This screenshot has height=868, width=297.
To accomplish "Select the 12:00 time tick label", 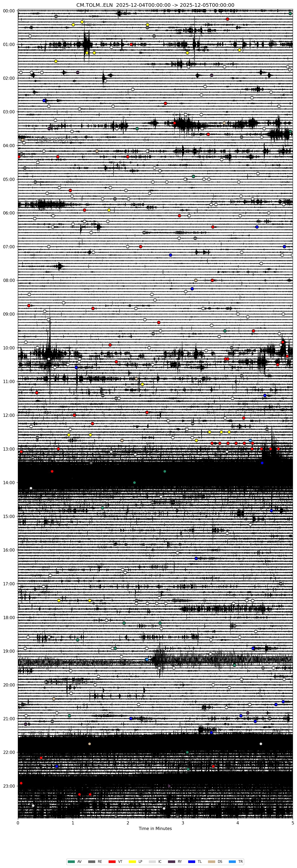I will pos(9,415).
